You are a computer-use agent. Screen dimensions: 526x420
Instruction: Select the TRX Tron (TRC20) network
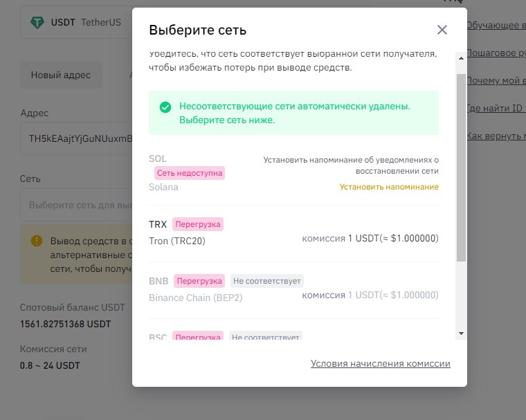coord(293,233)
